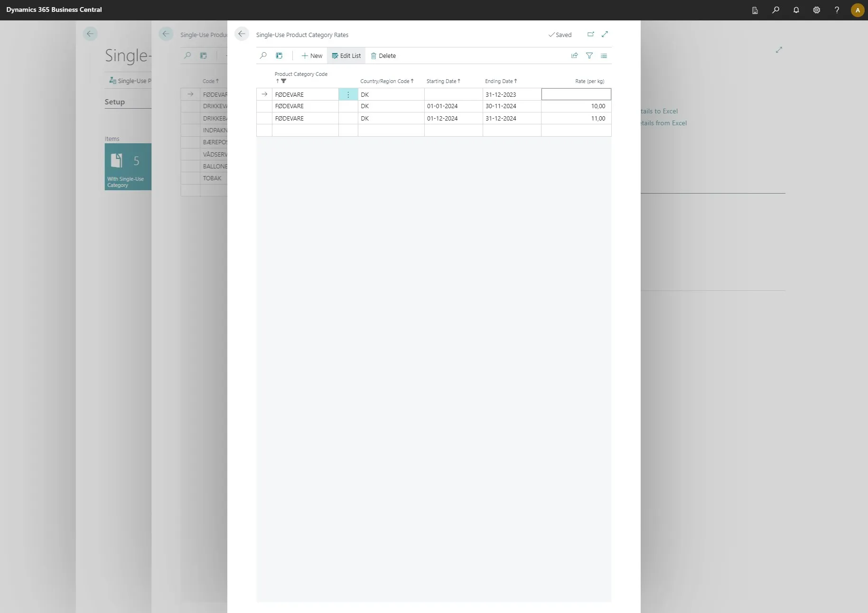Click Ending Date 30-11-2024 cell
The image size is (868, 613).
tap(512, 106)
